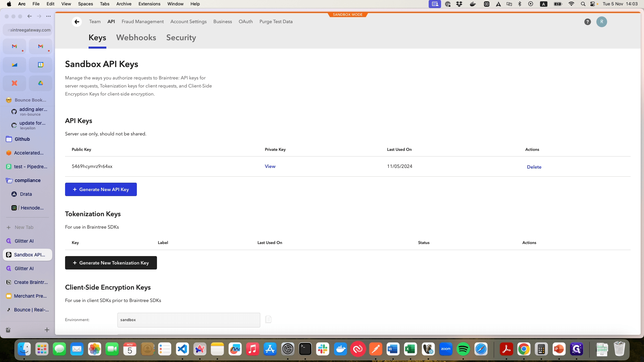Open test - Pipedre... tab

28,167
